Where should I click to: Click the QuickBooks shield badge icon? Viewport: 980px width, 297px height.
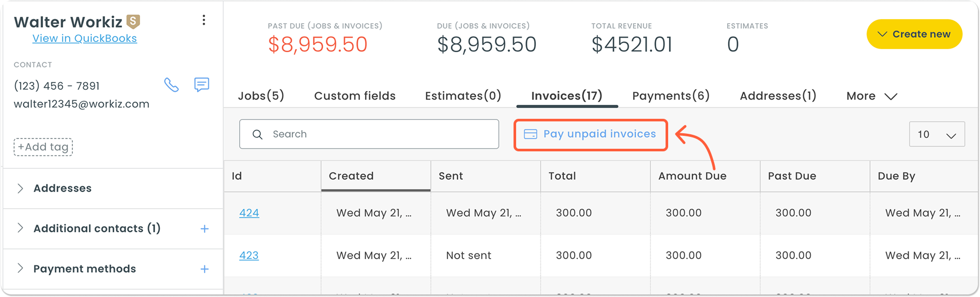pyautogui.click(x=133, y=21)
